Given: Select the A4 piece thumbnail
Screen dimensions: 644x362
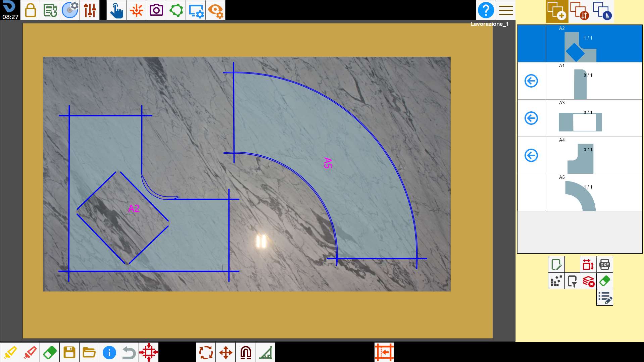Looking at the screenshot, I should (x=580, y=159).
